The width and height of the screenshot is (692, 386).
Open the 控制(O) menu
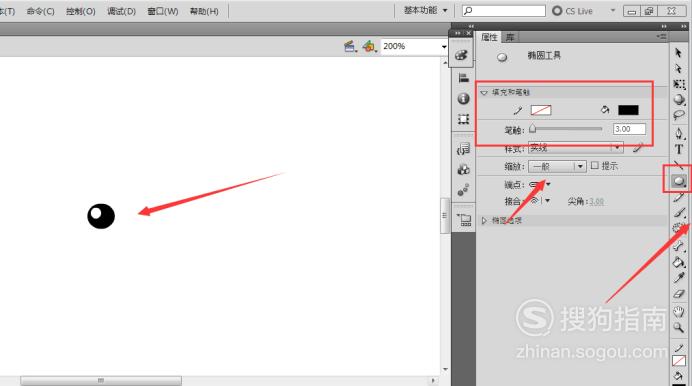pos(81,11)
